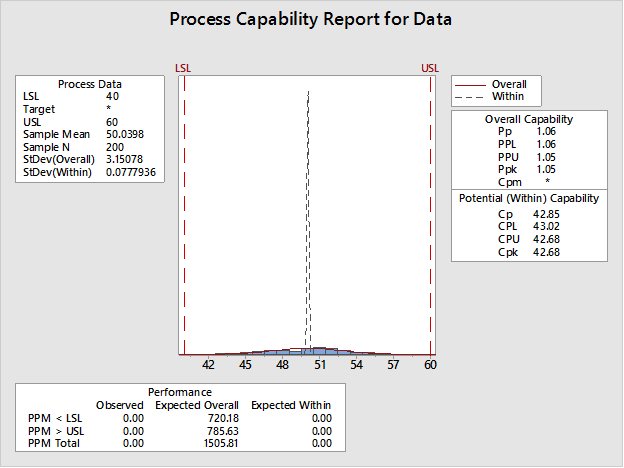This screenshot has width=624, height=468.
Task: Click the Potential (Within) Capability heading
Action: click(528, 198)
